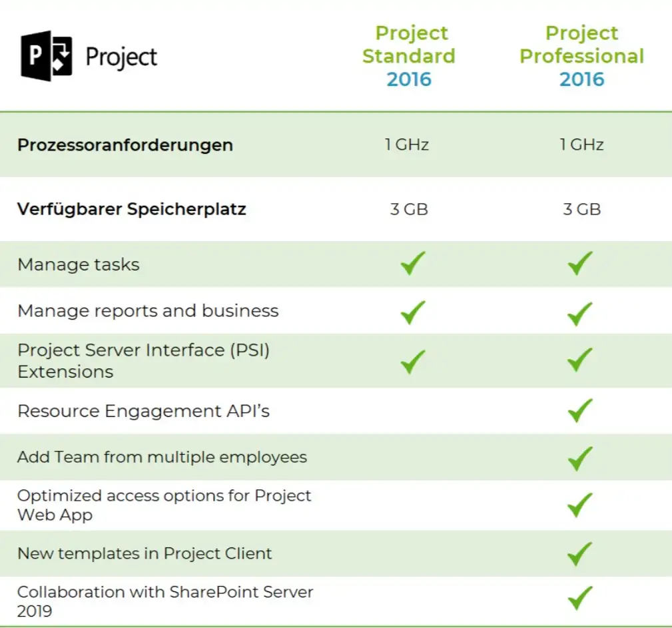Click Professional checkmark for PSI Extensions row
This screenshot has height=628, width=672.
click(581, 360)
